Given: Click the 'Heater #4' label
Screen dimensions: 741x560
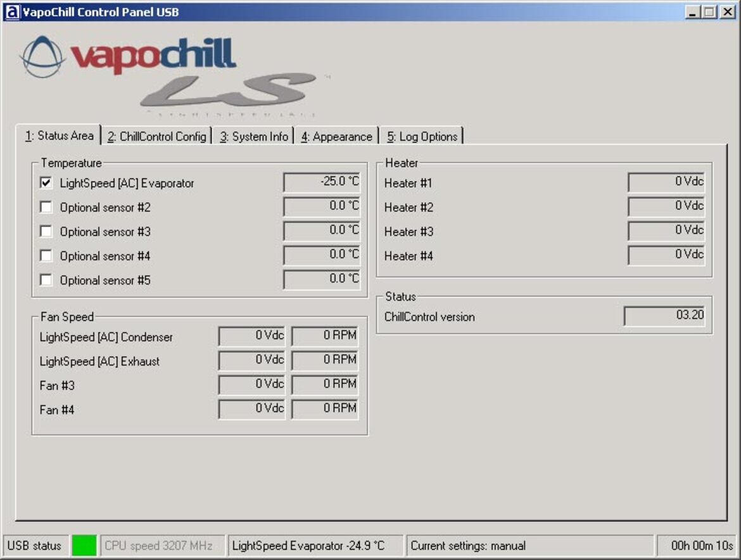Looking at the screenshot, I should pyautogui.click(x=408, y=256).
